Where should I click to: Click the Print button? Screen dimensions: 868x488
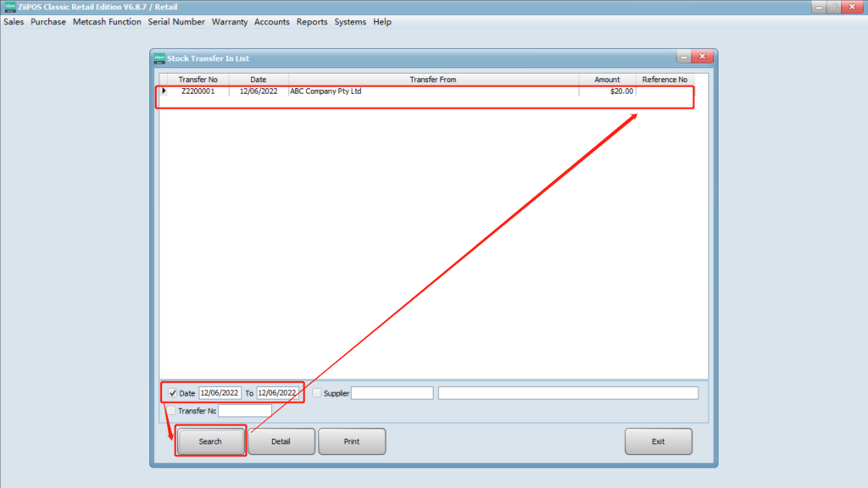click(352, 441)
